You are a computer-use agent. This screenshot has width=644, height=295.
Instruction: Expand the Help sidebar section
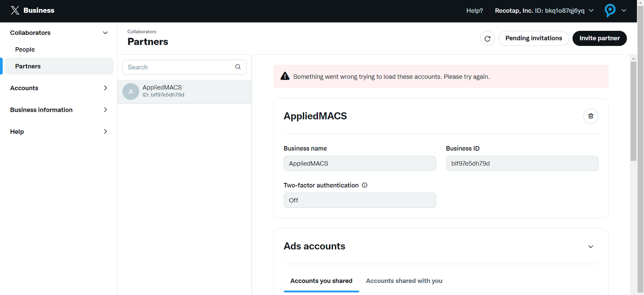[105, 132]
